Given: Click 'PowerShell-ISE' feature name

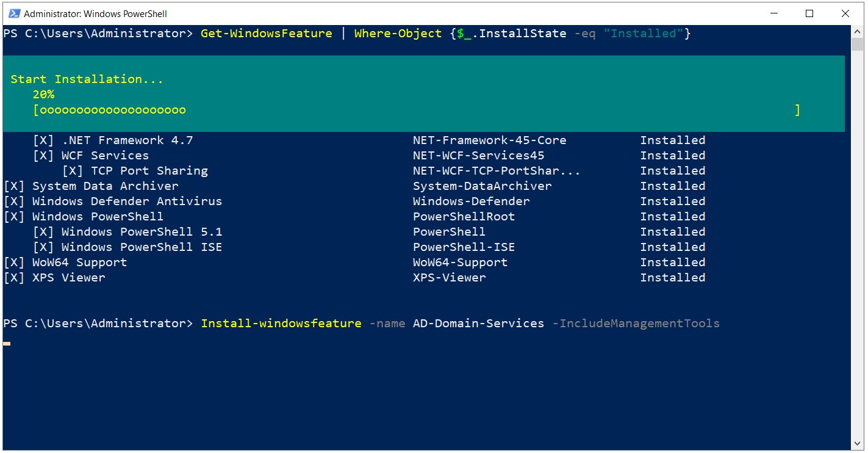Looking at the screenshot, I should [x=464, y=247].
